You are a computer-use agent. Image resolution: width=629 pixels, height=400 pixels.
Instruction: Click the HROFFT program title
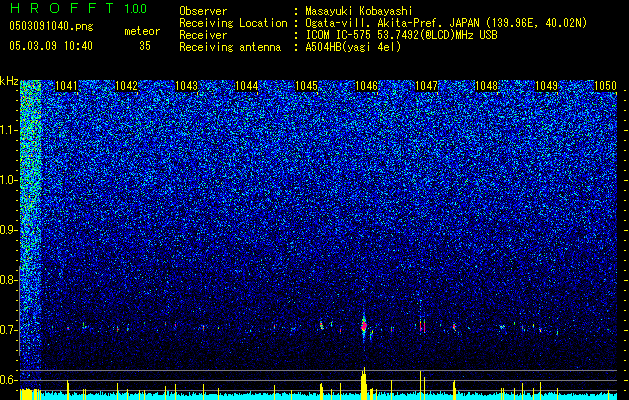62,8
